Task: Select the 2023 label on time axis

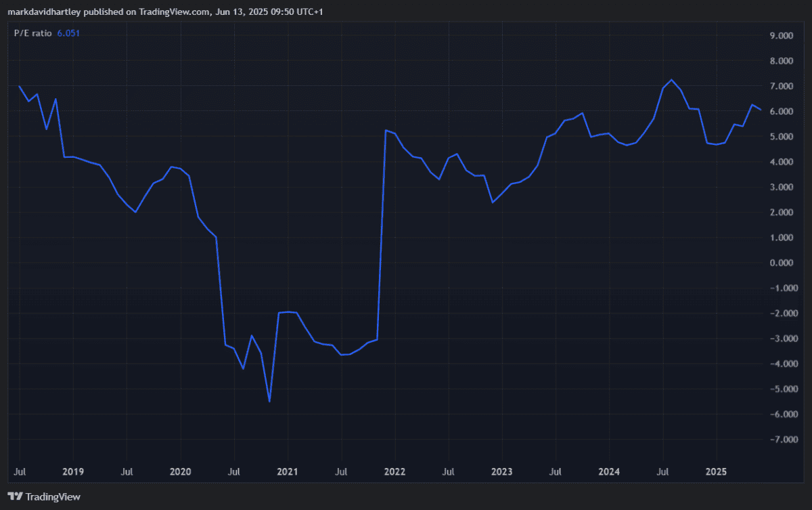Action: point(501,469)
